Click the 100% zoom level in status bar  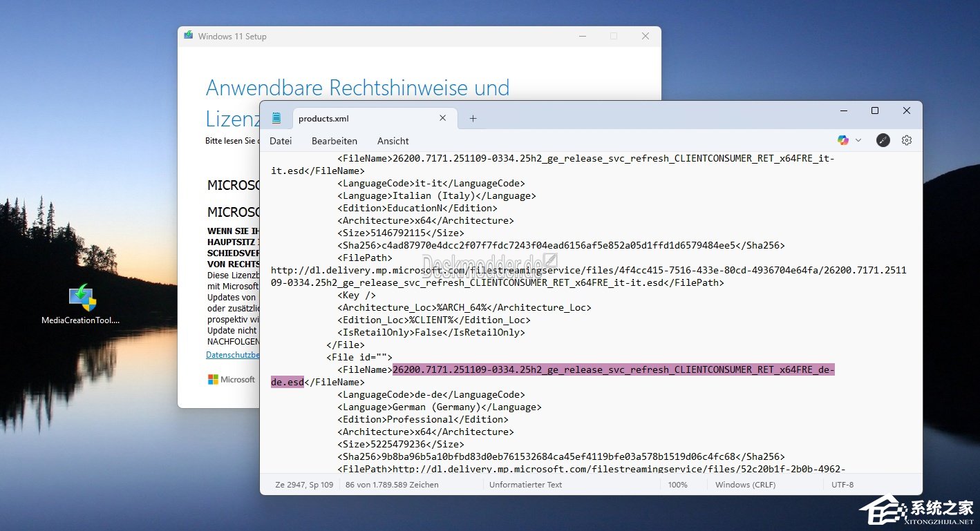tap(677, 485)
